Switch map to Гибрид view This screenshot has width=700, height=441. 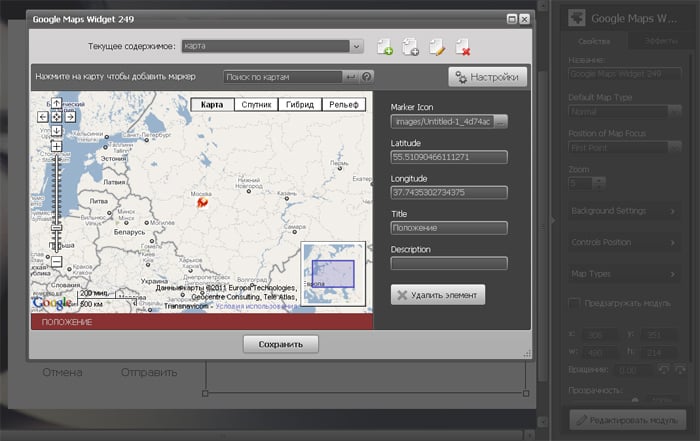click(298, 104)
